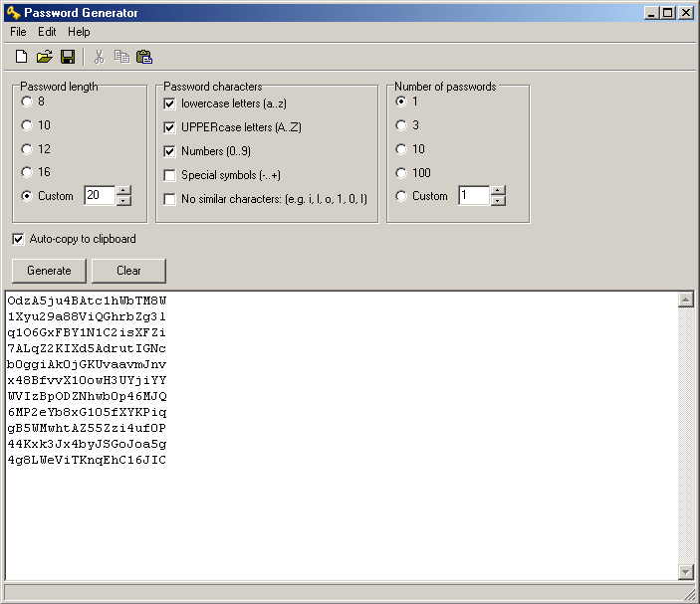
Task: Maximize the Password Generator window
Action: click(x=668, y=13)
